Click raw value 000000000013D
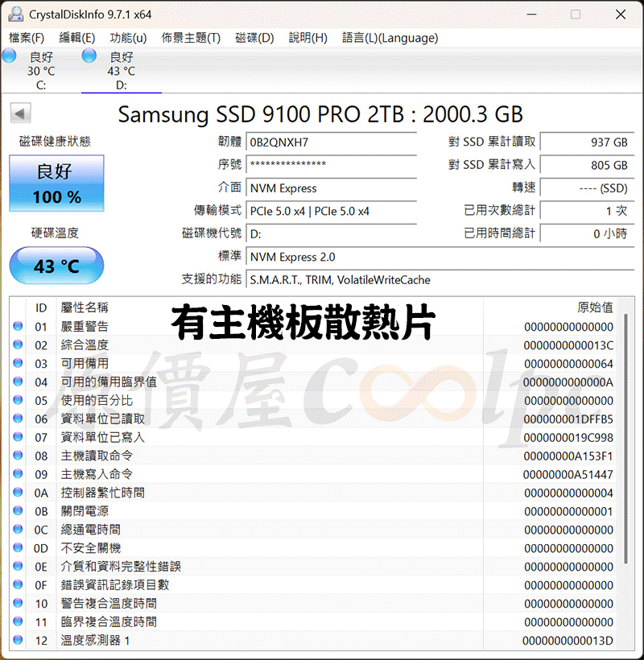Screen dimensions: 644x660 pos(568,641)
